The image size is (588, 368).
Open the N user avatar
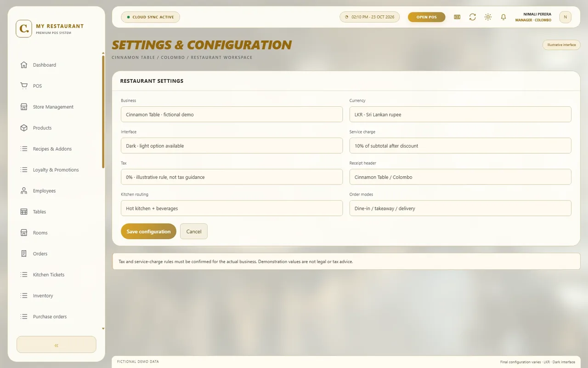click(565, 17)
